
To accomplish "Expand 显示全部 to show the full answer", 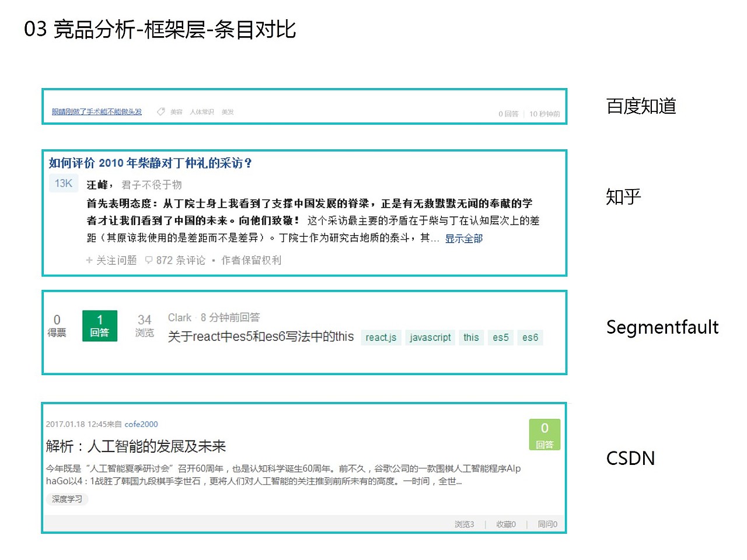I will click(x=463, y=238).
